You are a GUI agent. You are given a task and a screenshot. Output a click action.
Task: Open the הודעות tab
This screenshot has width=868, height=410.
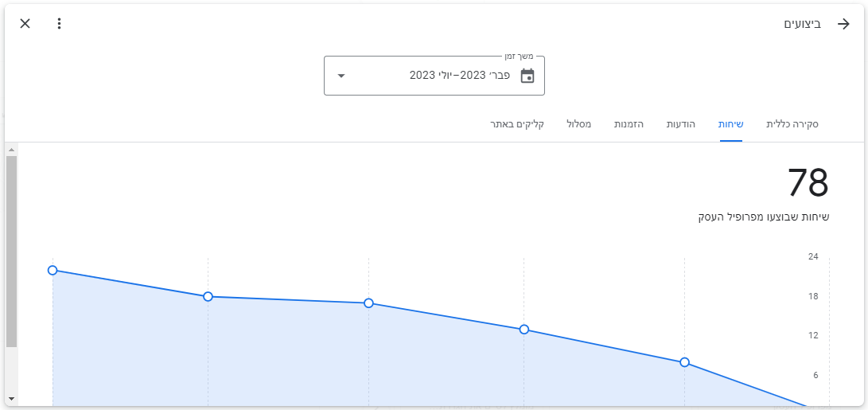(x=680, y=125)
